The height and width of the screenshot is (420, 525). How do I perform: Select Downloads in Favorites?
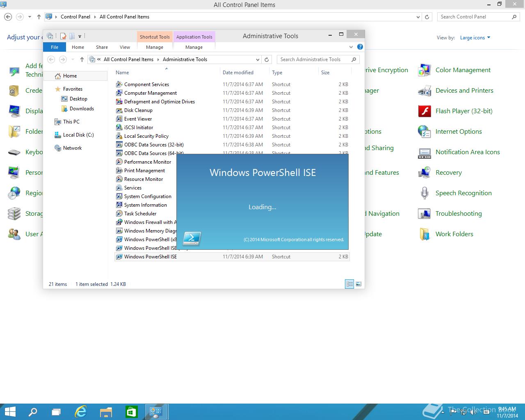pos(82,109)
